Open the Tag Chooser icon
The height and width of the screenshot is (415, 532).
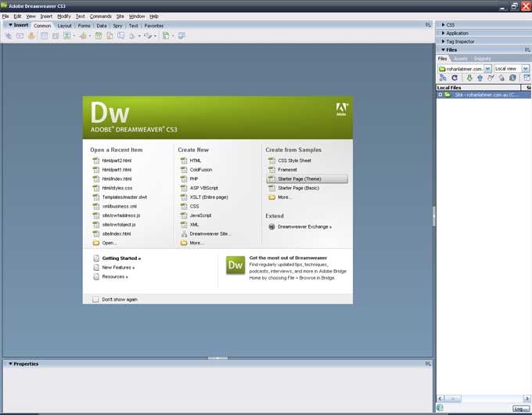(182, 36)
